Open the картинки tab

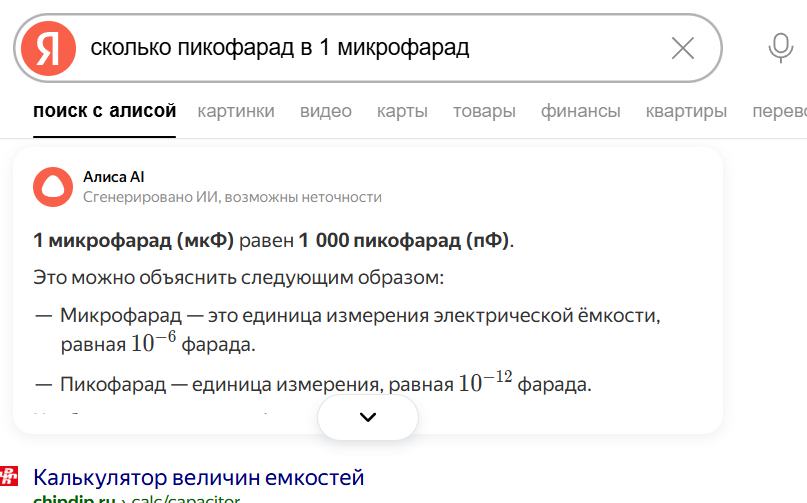236,111
